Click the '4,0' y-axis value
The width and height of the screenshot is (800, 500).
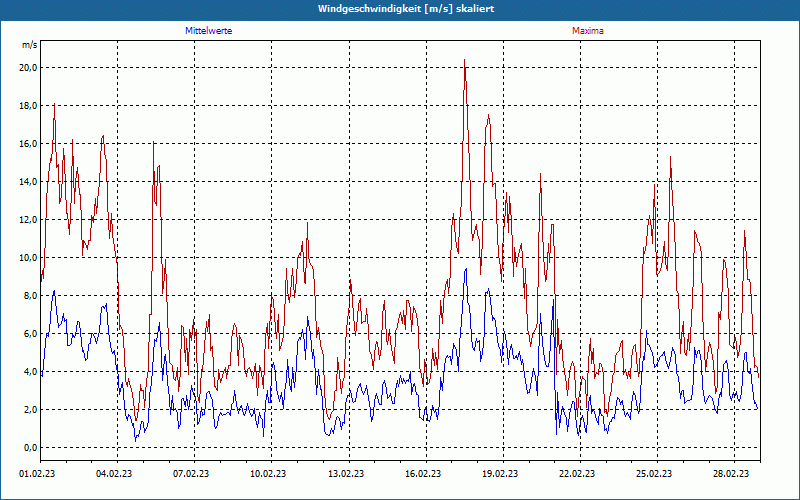tap(30, 372)
